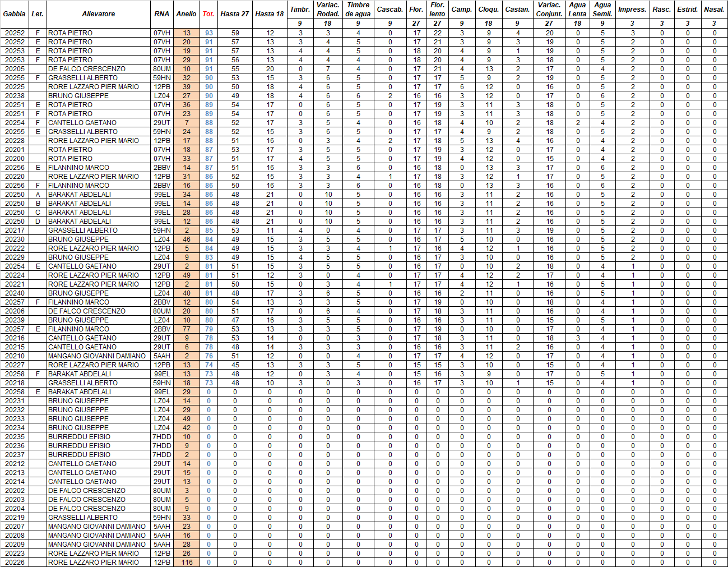The width and height of the screenshot is (728, 567).
Task: Select the Cloqu. column header
Action: [x=489, y=10]
